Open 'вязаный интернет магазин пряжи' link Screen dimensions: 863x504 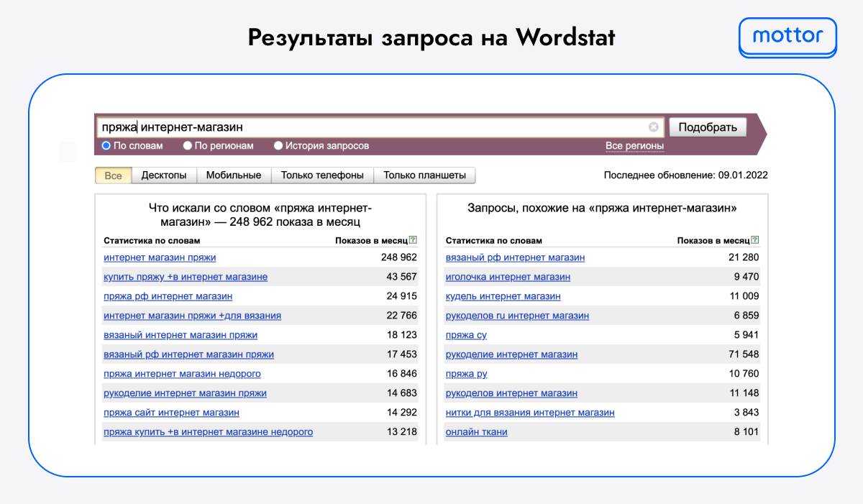coord(181,335)
